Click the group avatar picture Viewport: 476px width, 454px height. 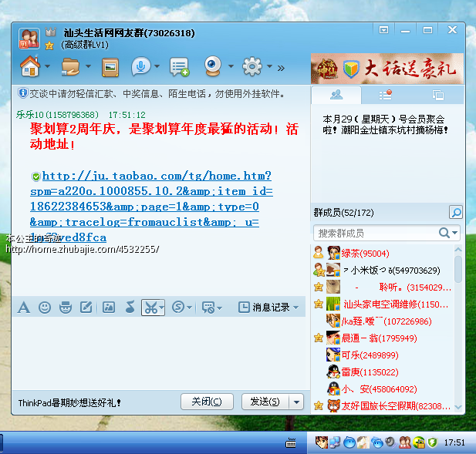coord(29,39)
